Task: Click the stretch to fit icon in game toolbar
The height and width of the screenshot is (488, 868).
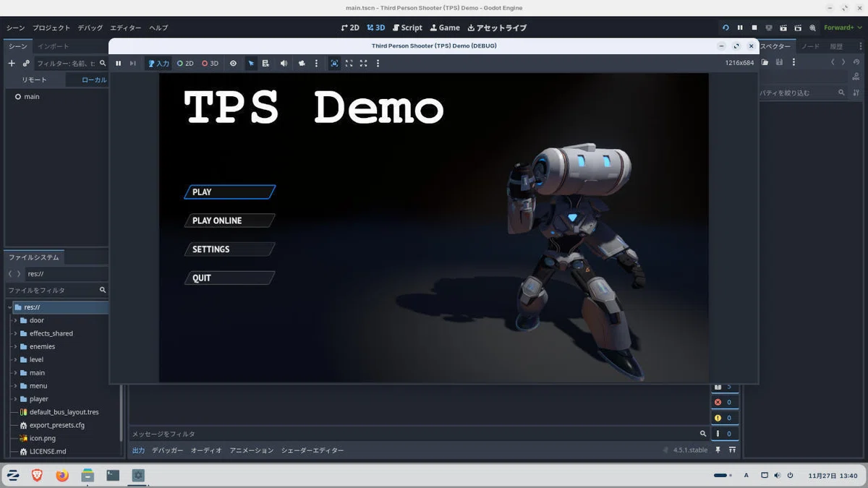Action: tap(363, 64)
